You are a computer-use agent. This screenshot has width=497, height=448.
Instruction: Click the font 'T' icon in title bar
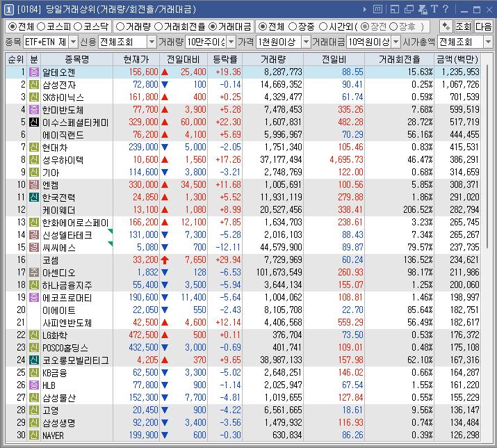434,9
